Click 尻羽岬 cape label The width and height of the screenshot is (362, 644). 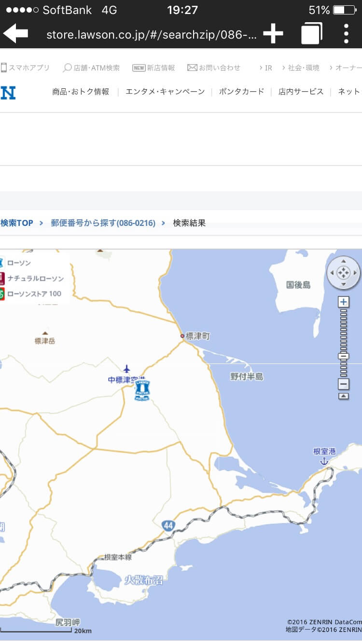[67, 622]
